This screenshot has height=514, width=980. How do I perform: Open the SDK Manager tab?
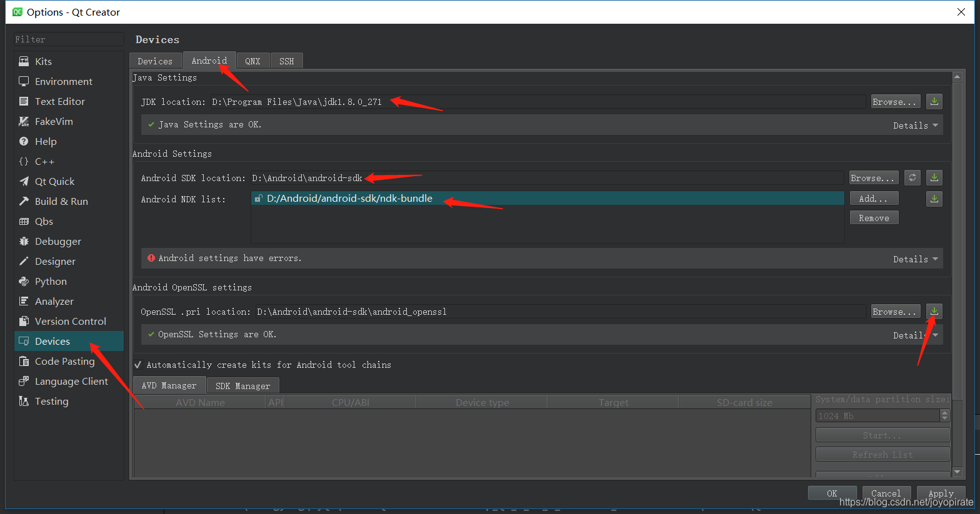242,386
